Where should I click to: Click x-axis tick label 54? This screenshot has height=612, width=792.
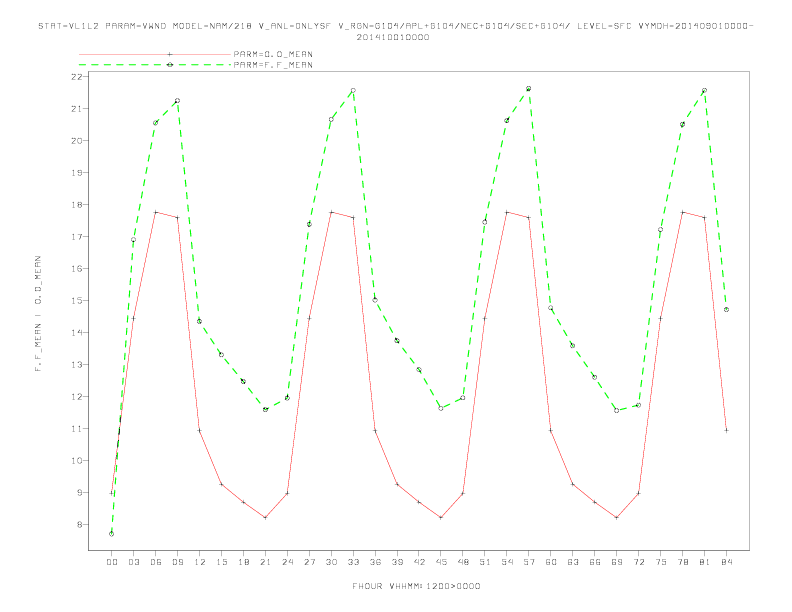(507, 562)
